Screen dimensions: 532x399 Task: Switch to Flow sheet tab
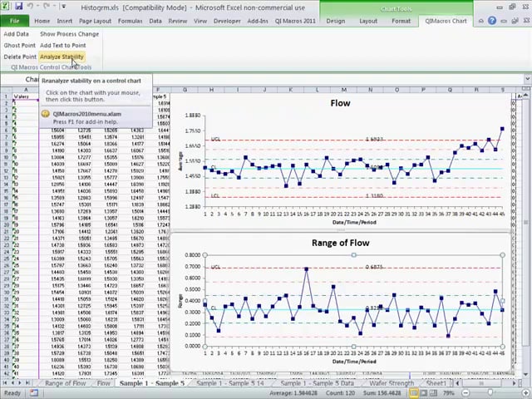click(x=103, y=383)
